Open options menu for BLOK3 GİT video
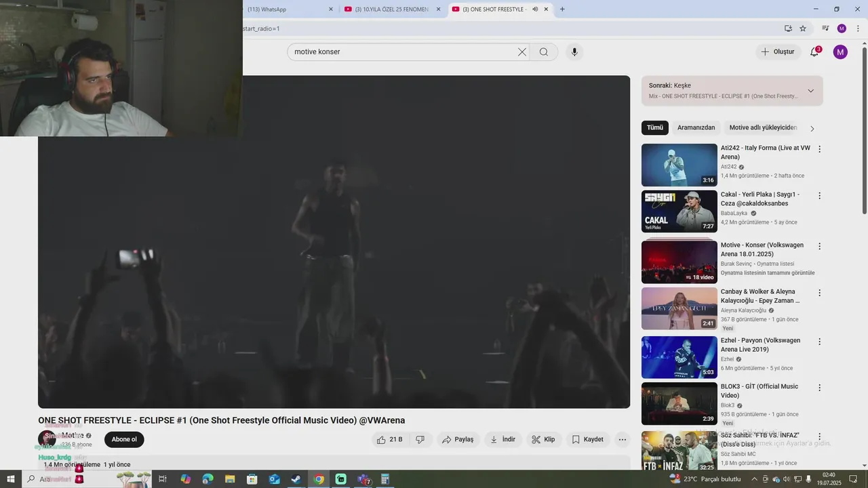Image resolution: width=868 pixels, height=488 pixels. pos(819,388)
